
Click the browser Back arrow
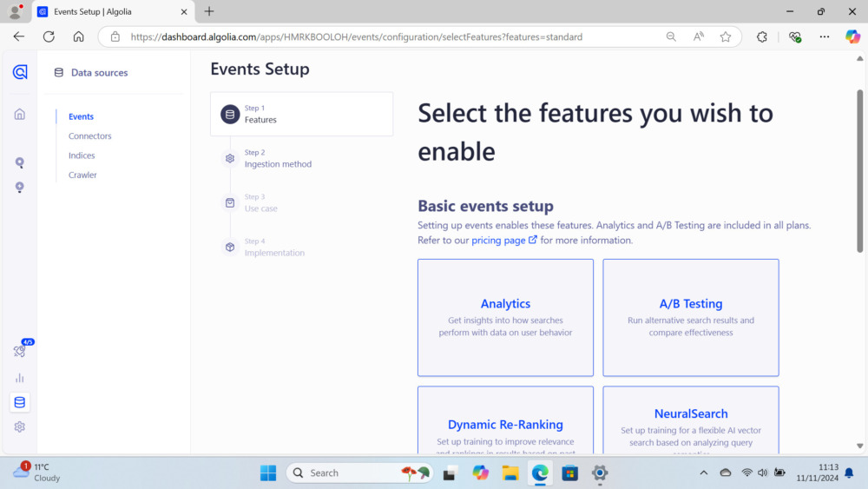[19, 36]
